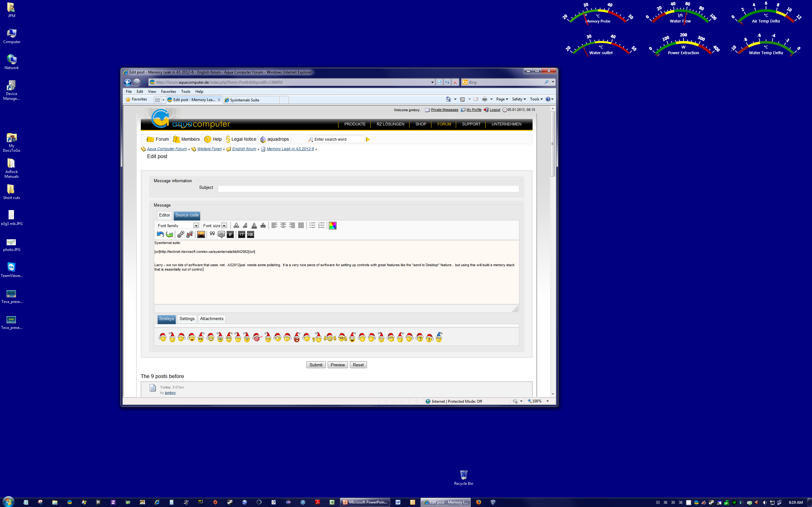The width and height of the screenshot is (812, 507).
Task: Switch to the Editor tab
Action: click(x=164, y=215)
